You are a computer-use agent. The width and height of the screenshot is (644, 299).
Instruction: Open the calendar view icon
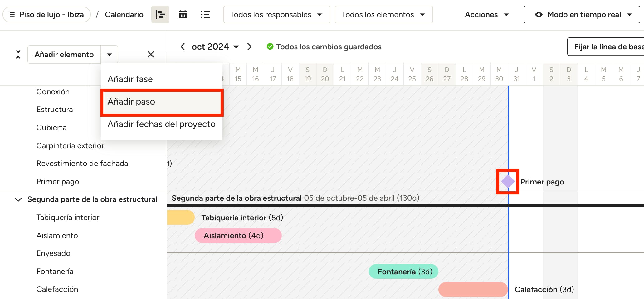coord(183,15)
